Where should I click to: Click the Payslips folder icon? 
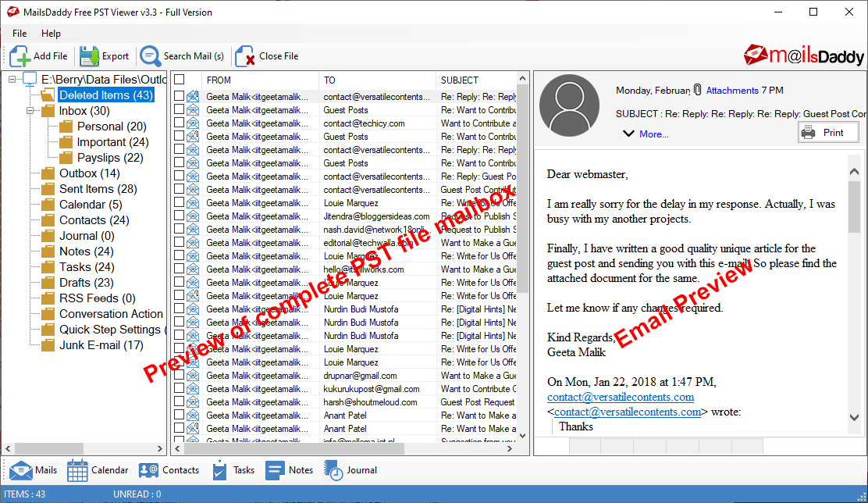[x=66, y=158]
